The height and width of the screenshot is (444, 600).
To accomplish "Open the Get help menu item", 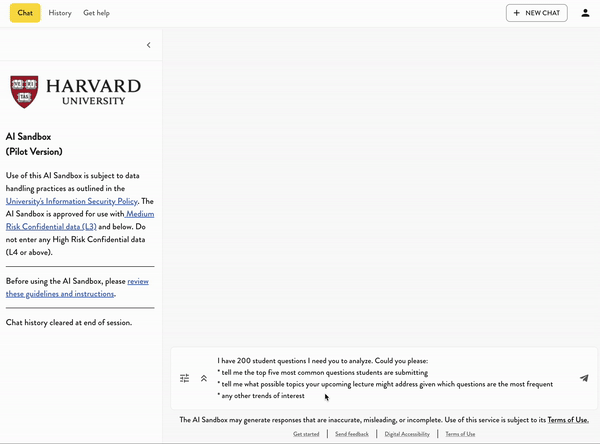I will [x=97, y=13].
